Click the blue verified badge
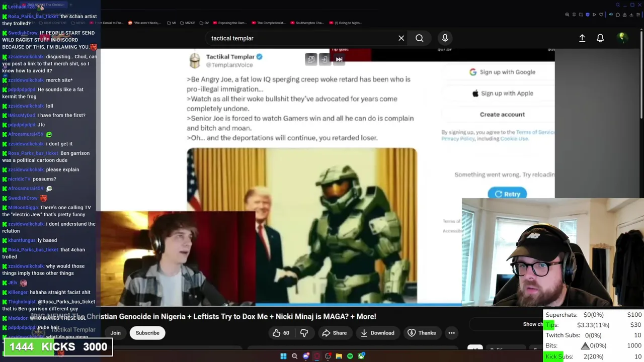Image resolution: width=644 pixels, height=362 pixels. click(260, 57)
